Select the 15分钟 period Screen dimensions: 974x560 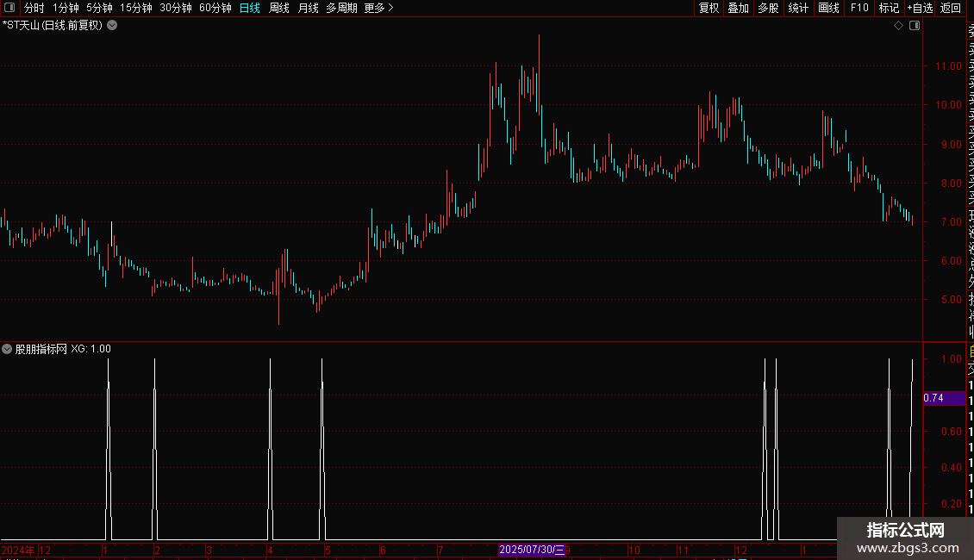136,8
